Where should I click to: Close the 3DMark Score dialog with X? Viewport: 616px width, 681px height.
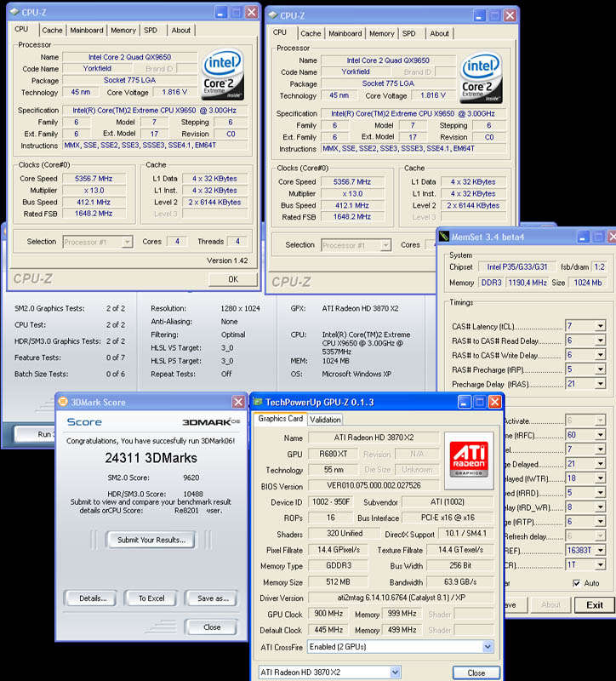pos(238,402)
